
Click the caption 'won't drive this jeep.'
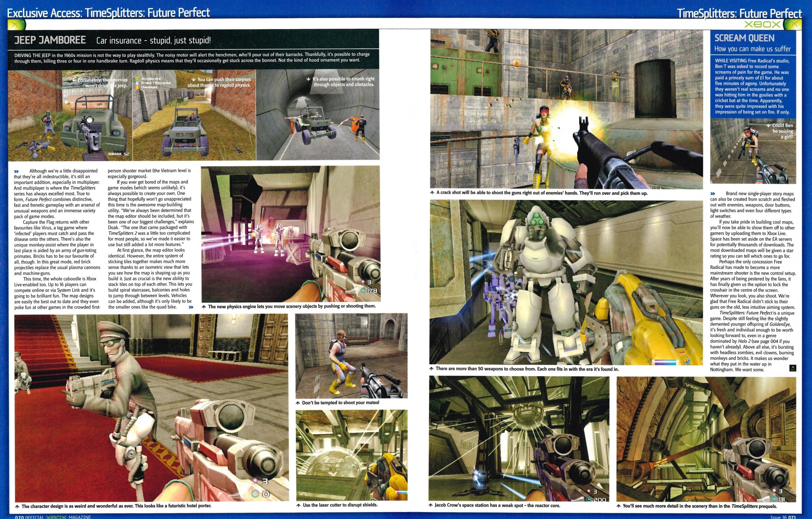pos(106,86)
